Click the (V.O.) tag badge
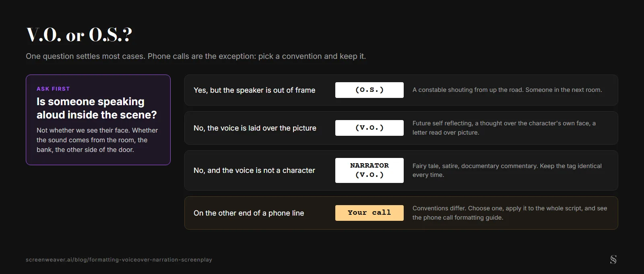The width and height of the screenshot is (644, 274). tap(369, 128)
